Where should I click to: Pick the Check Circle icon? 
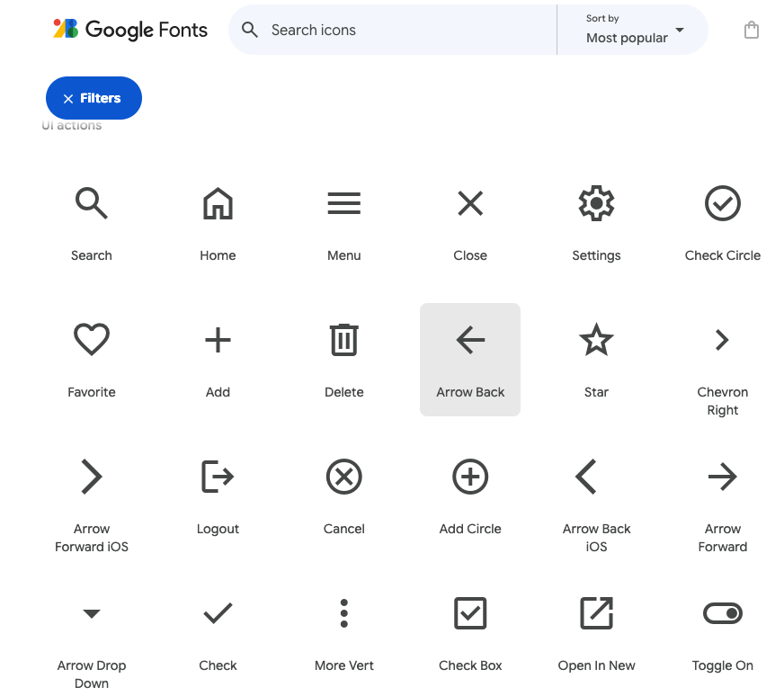tap(722, 204)
